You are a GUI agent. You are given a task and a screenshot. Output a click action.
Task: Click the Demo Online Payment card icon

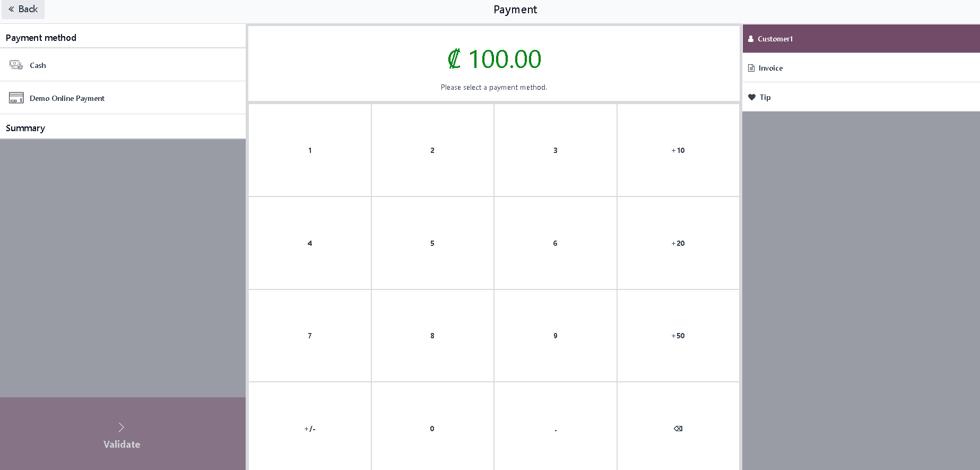click(16, 98)
